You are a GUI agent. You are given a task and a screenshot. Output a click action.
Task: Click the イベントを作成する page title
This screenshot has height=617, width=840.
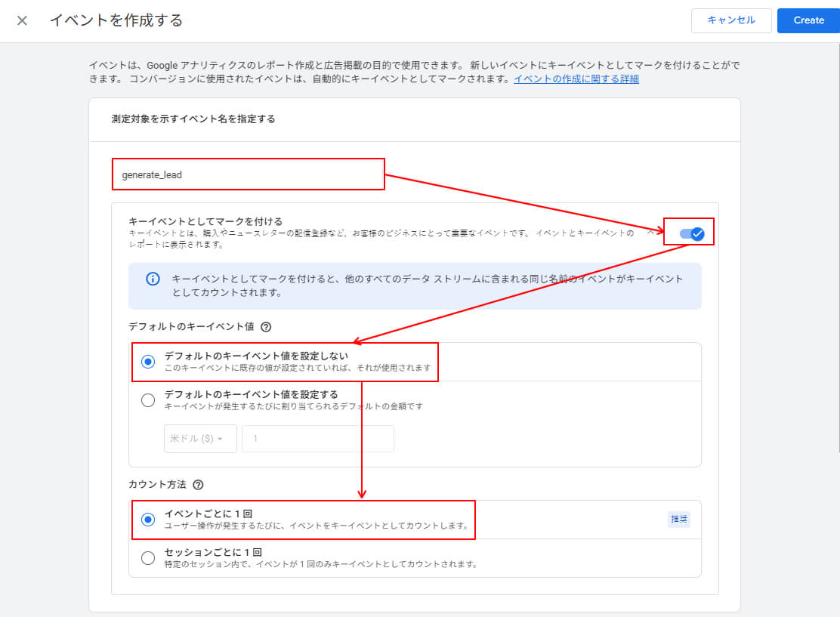coord(116,20)
